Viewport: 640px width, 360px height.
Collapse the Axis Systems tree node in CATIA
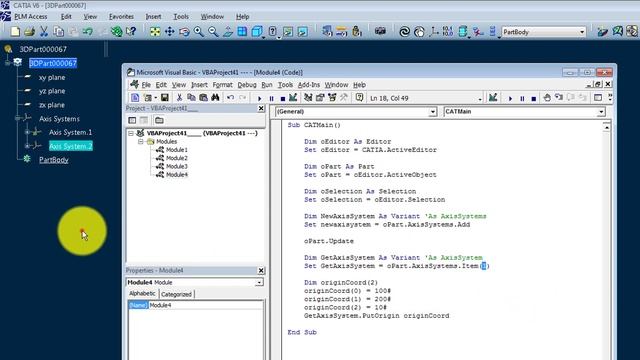pyautogui.click(x=17, y=118)
